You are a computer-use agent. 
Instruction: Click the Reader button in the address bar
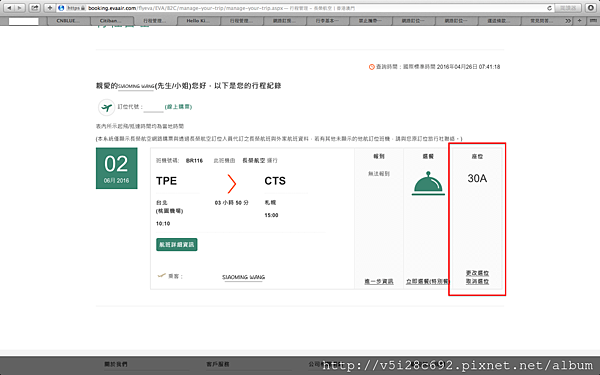coord(568,8)
